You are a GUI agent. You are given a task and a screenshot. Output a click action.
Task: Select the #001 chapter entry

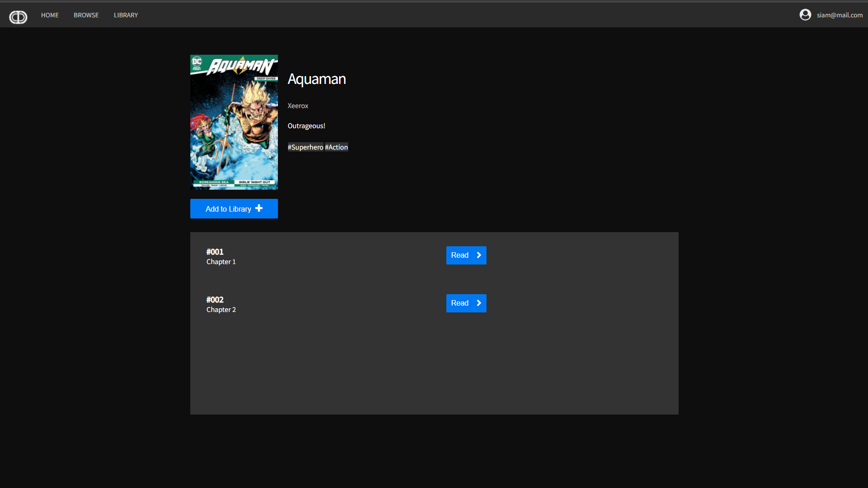pyautogui.click(x=215, y=252)
